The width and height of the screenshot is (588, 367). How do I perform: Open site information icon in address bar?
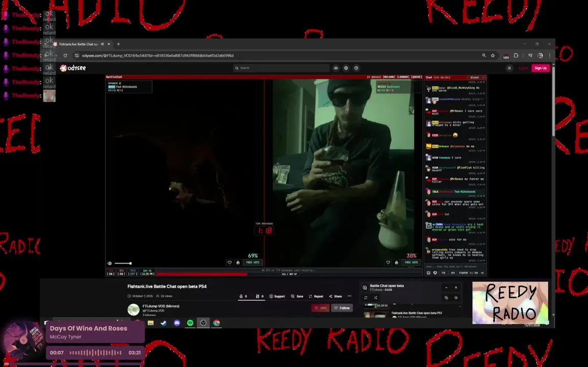76,56
